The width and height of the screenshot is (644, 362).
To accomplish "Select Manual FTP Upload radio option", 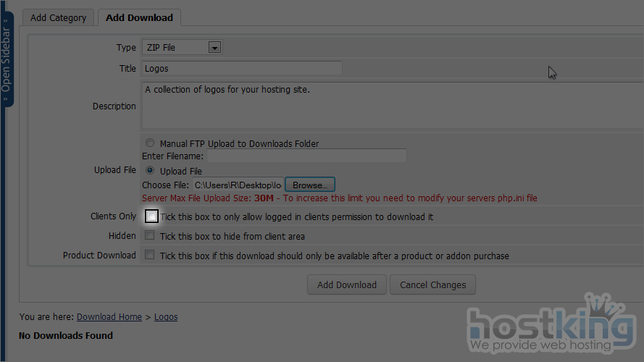I will tap(151, 143).
